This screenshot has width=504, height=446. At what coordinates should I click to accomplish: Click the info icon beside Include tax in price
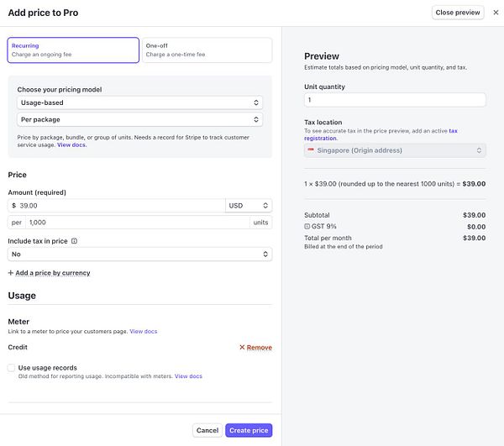pos(75,241)
